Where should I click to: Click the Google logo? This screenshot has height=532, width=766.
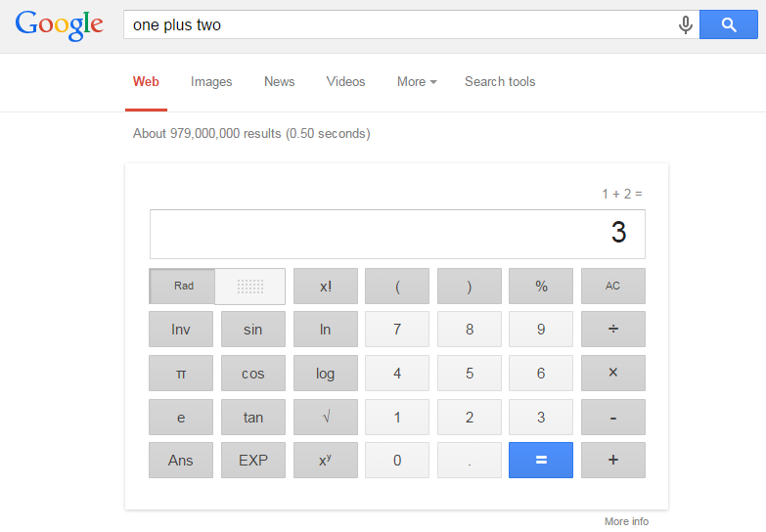click(x=59, y=25)
